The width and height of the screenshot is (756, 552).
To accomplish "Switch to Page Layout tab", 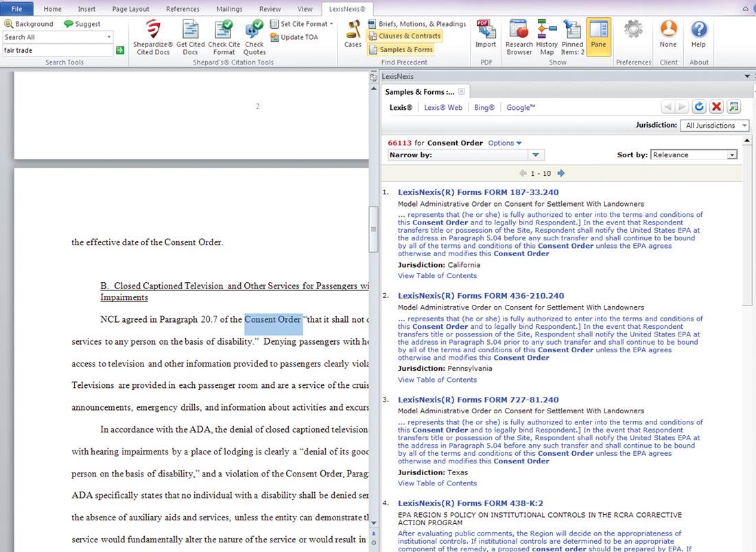I will click(x=130, y=9).
